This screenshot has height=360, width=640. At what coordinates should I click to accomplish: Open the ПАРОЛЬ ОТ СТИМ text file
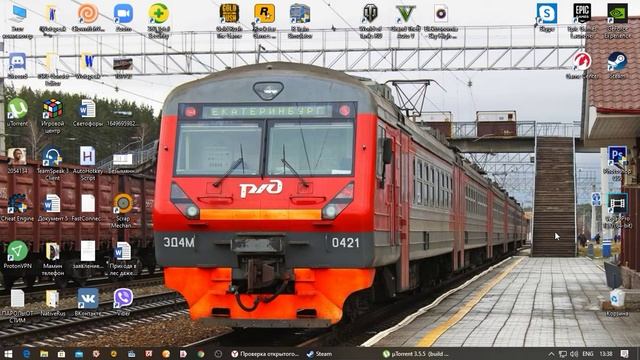pos(17,298)
